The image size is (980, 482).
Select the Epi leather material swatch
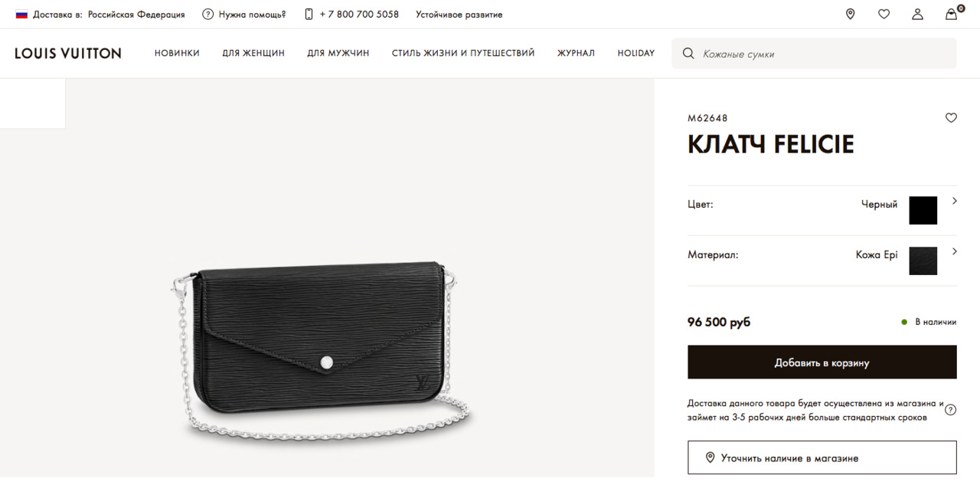point(923,261)
